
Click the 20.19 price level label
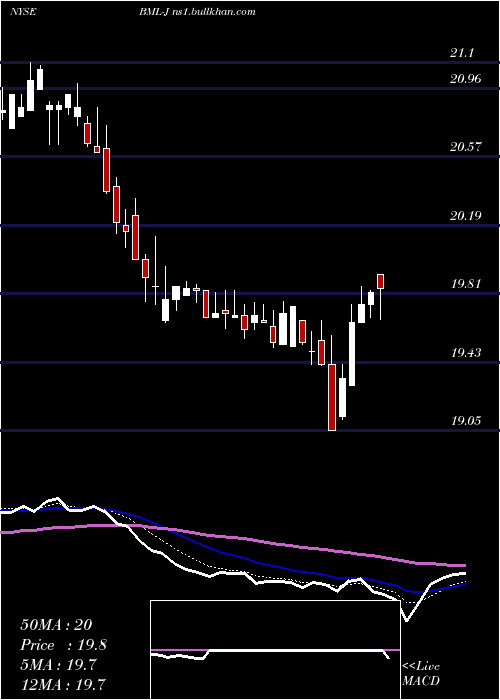[466, 216]
